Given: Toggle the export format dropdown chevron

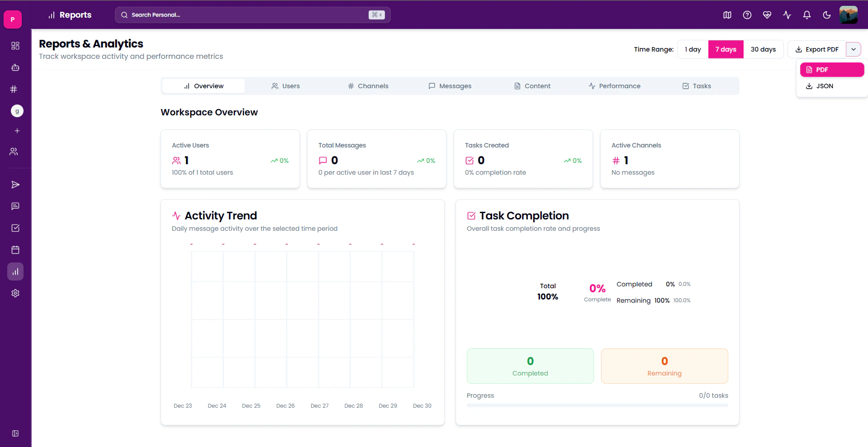Looking at the screenshot, I should click(x=854, y=49).
